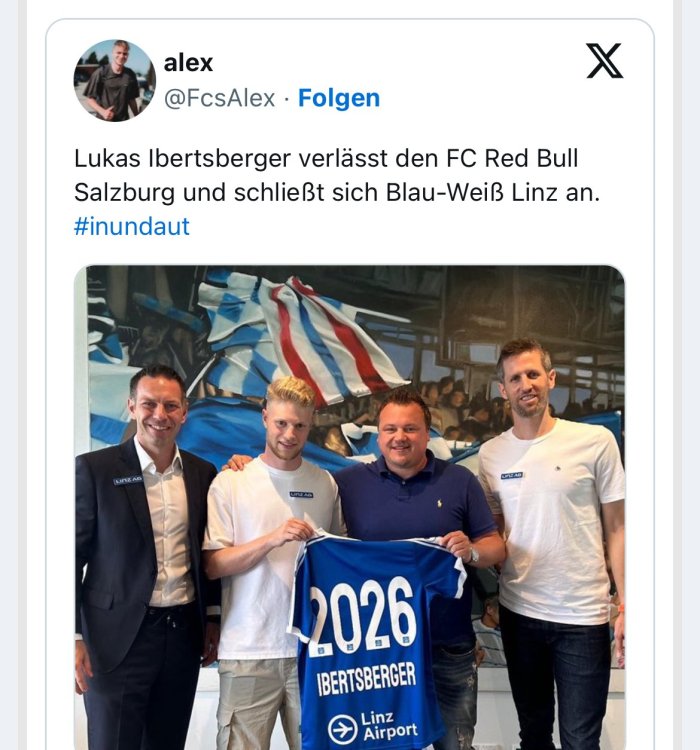Follow the account via Folgen

[339, 98]
